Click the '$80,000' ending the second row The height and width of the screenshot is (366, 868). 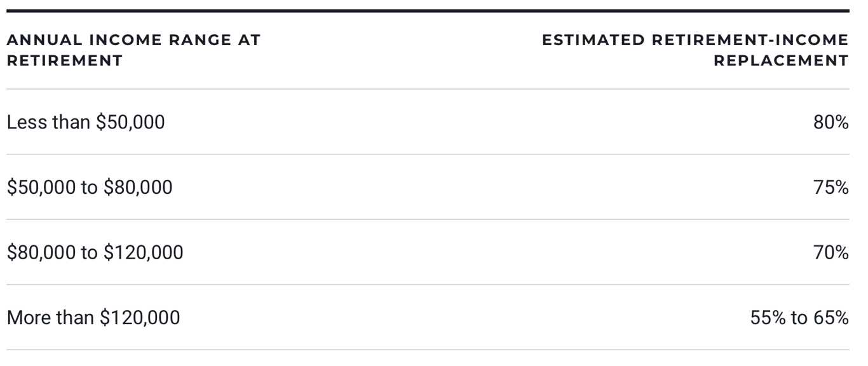(x=138, y=187)
